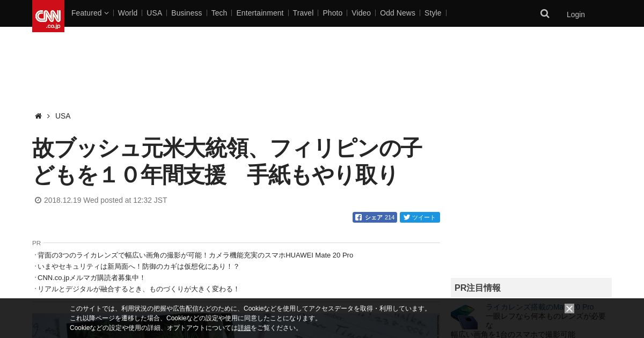The width and height of the screenshot is (644, 338).
Task: Open the Tech section
Action: tap(219, 13)
